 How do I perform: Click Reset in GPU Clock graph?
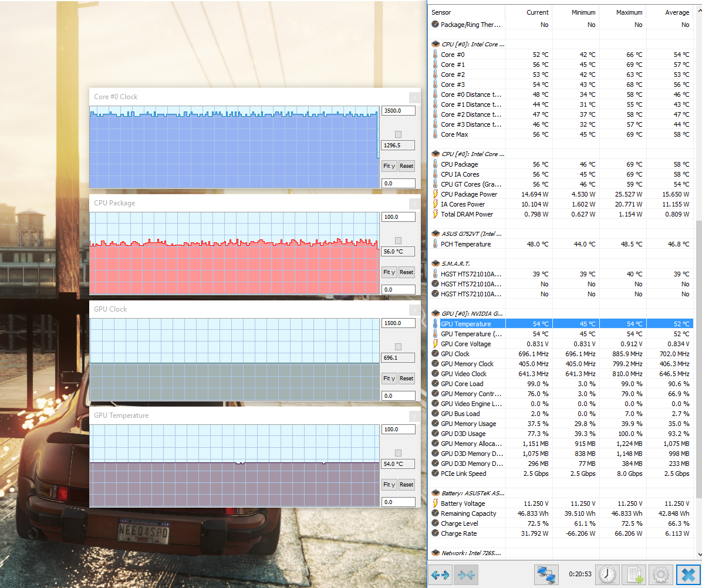pyautogui.click(x=407, y=378)
